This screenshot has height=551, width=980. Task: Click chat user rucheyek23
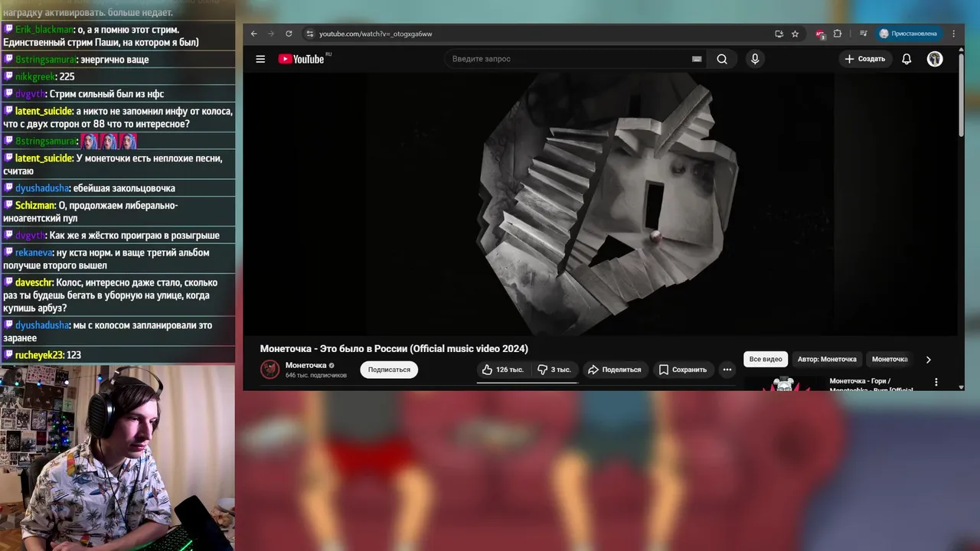[40, 355]
